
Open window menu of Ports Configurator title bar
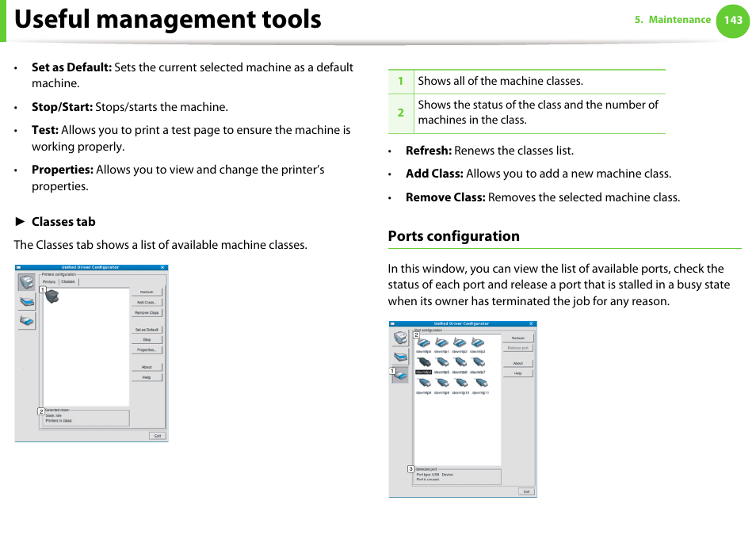[393, 323]
